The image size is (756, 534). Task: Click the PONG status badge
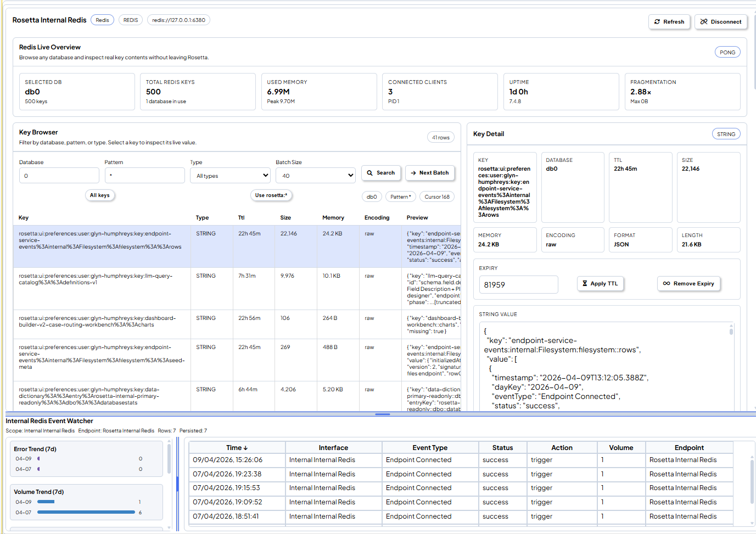[x=727, y=52]
